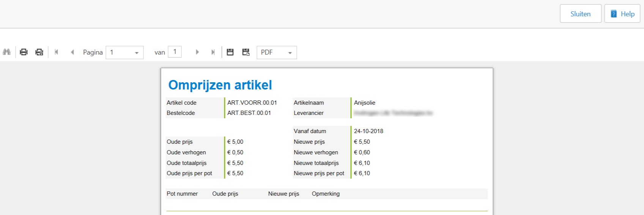Click the binoculars search icon
This screenshot has height=215, width=644.
click(x=6, y=52)
